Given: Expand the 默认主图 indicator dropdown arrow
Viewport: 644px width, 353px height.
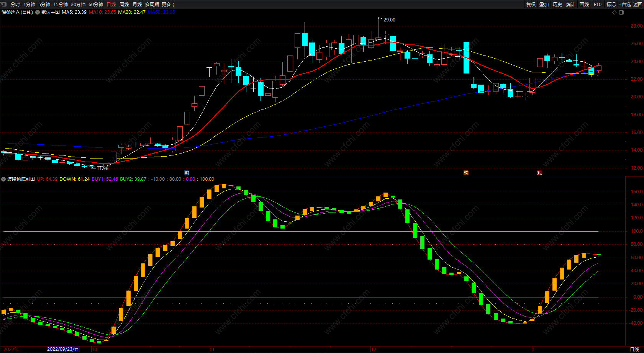Looking at the screenshot, I should click(x=38, y=12).
